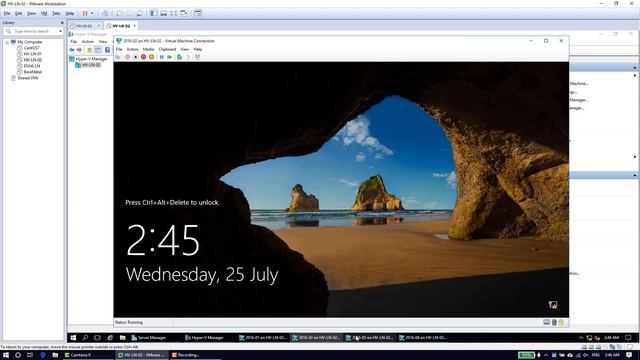Click the orange Save VM button

coord(151,57)
